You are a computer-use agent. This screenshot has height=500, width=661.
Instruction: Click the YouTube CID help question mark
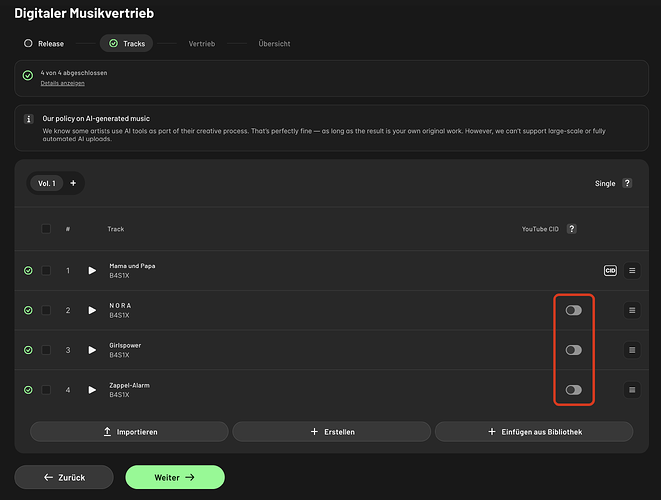(572, 229)
